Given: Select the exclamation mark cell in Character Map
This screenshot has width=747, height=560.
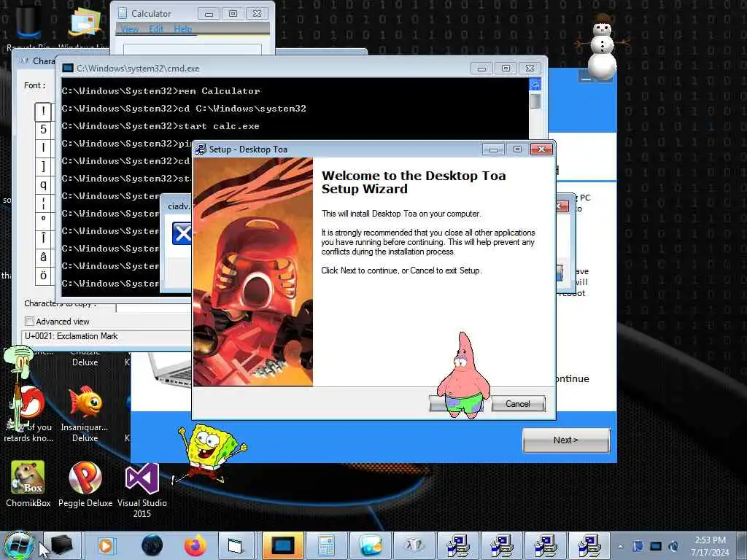Looking at the screenshot, I should click(43, 112).
